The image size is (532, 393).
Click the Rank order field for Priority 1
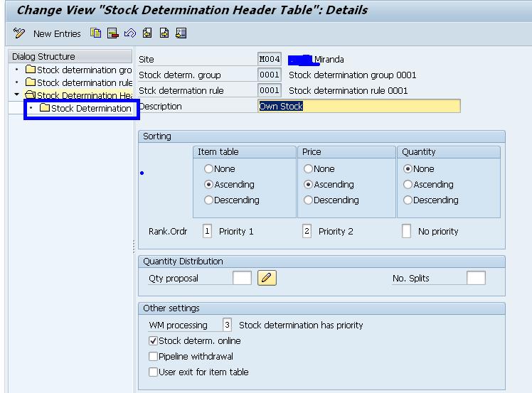point(207,231)
